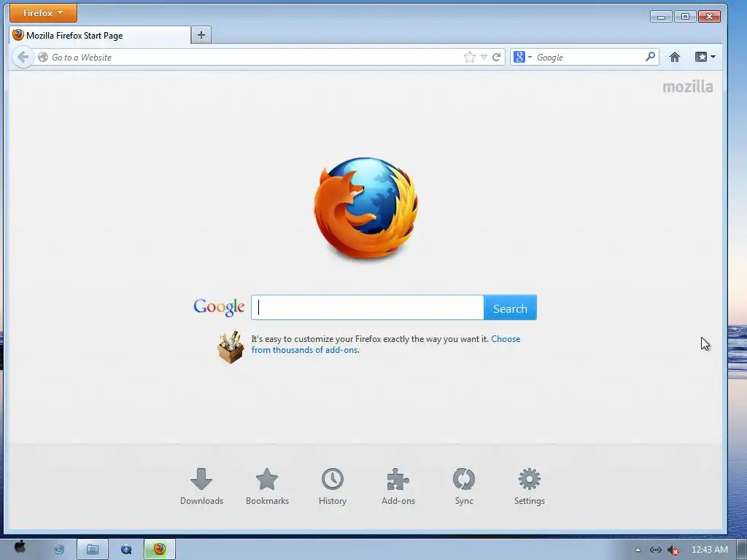Maximize the Firefox window
The height and width of the screenshot is (560, 747).
click(685, 17)
